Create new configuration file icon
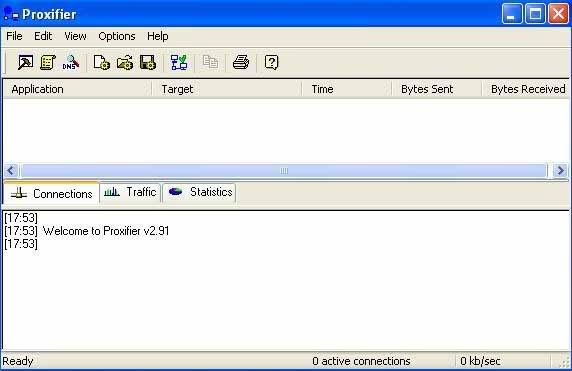The image size is (572, 371). click(101, 62)
